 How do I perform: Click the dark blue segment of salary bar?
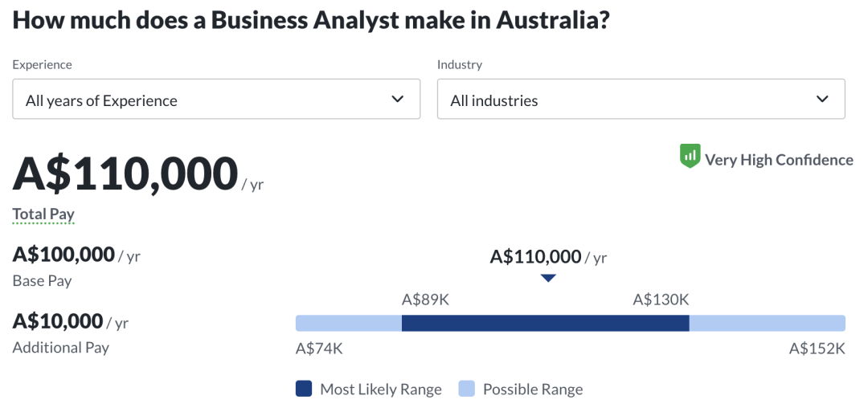pyautogui.click(x=545, y=323)
